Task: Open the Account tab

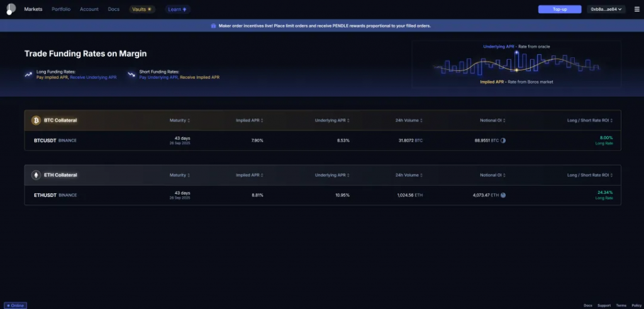Action: coord(89,9)
